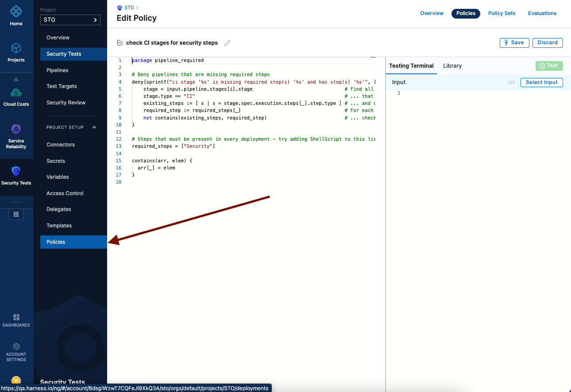The image size is (571, 392).
Task: Click the 'required_steps = ["Security"]' line
Action: (174, 146)
